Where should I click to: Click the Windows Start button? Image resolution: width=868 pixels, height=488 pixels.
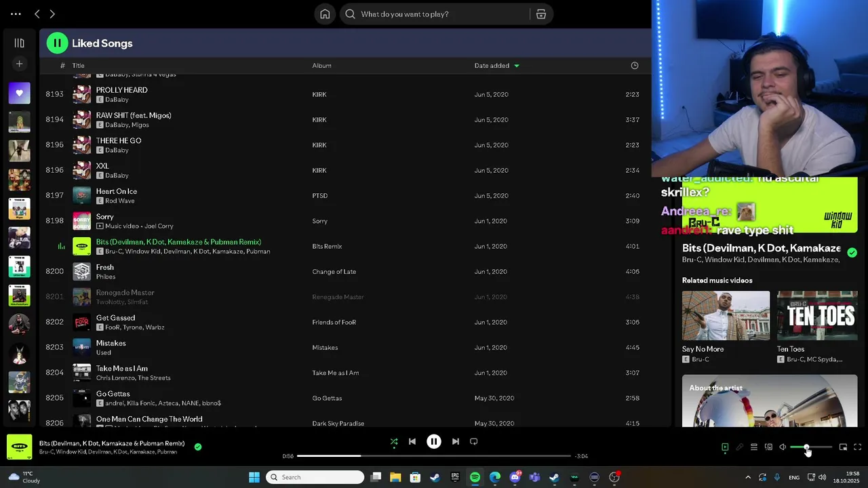point(254,477)
